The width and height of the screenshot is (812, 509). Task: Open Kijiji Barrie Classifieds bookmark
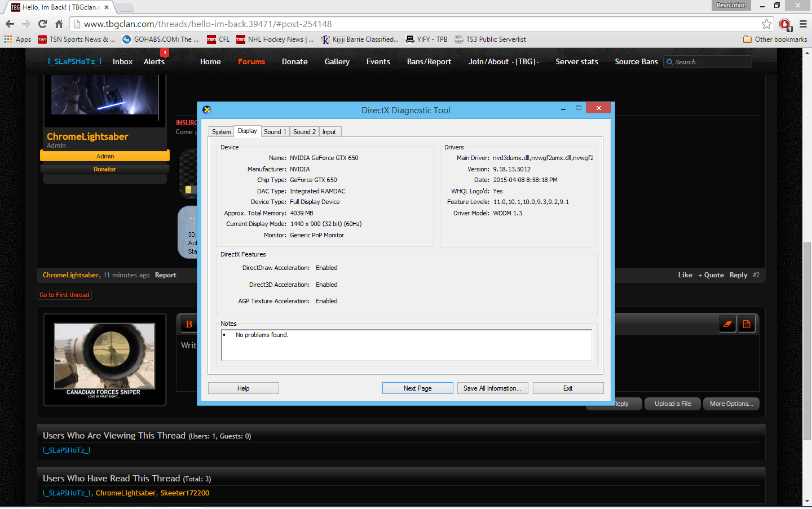coord(360,39)
